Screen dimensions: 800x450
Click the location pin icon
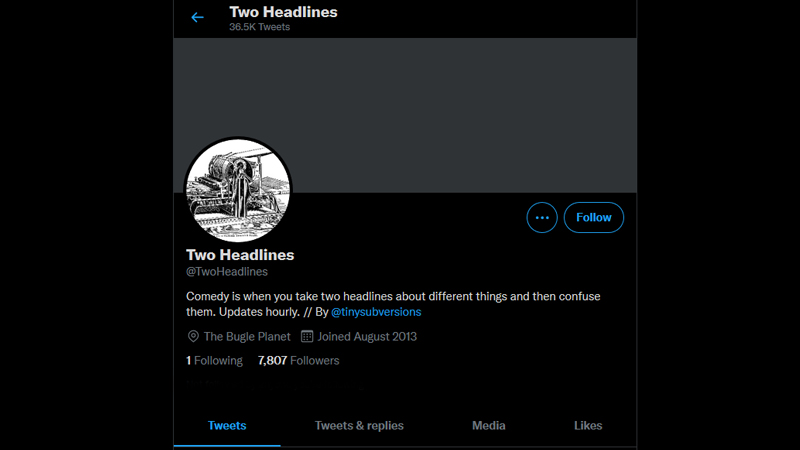click(193, 337)
